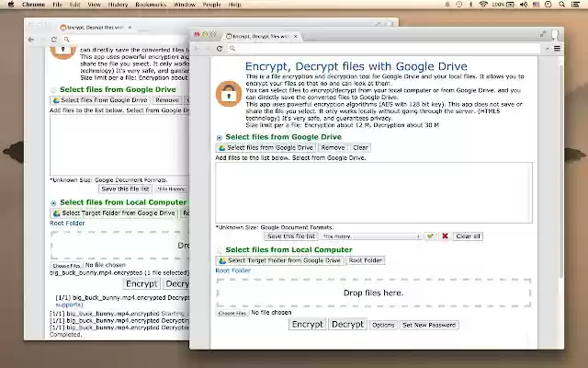The image size is (588, 368).
Task: Click the front window's Root Folder button
Action: [x=366, y=260]
